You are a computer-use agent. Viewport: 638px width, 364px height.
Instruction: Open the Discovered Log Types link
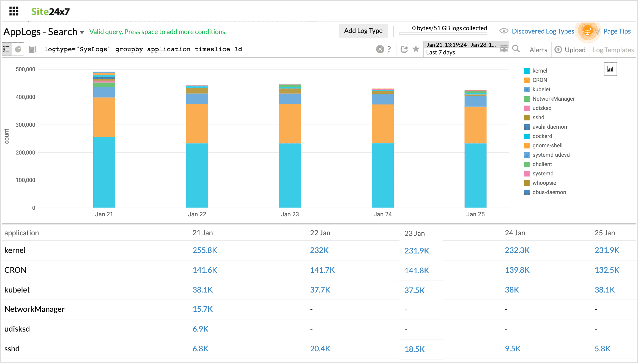[x=543, y=31]
